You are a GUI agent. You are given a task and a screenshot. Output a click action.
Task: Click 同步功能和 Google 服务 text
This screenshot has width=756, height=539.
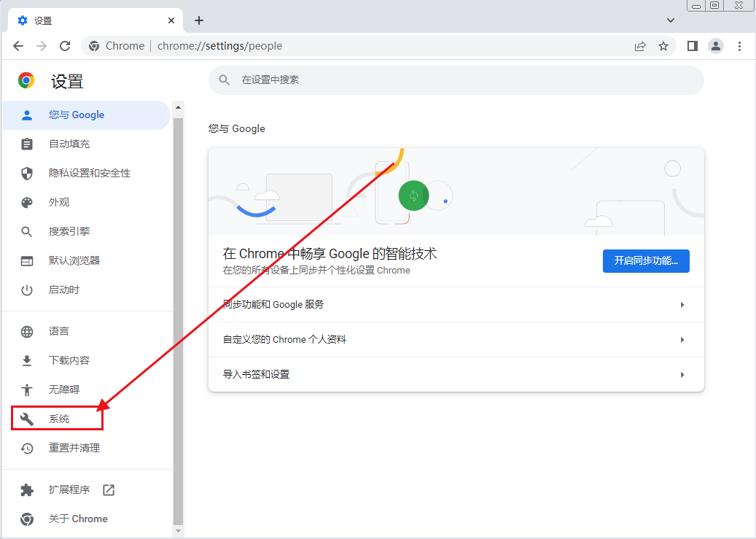coord(273,304)
